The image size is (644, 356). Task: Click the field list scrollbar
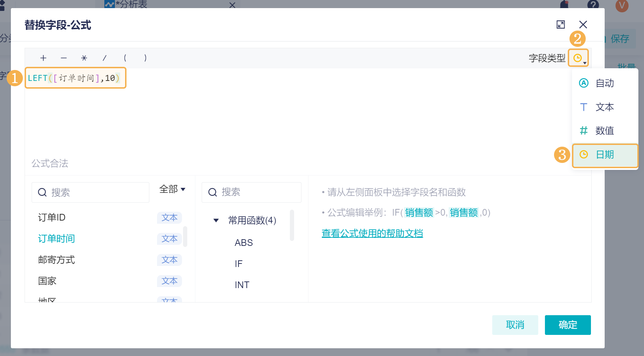coord(185,236)
